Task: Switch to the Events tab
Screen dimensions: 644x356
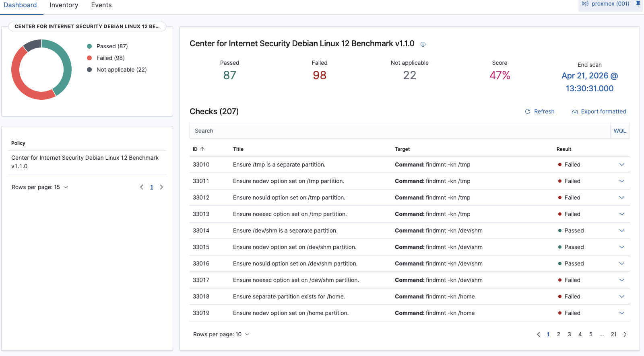Action: click(x=101, y=5)
